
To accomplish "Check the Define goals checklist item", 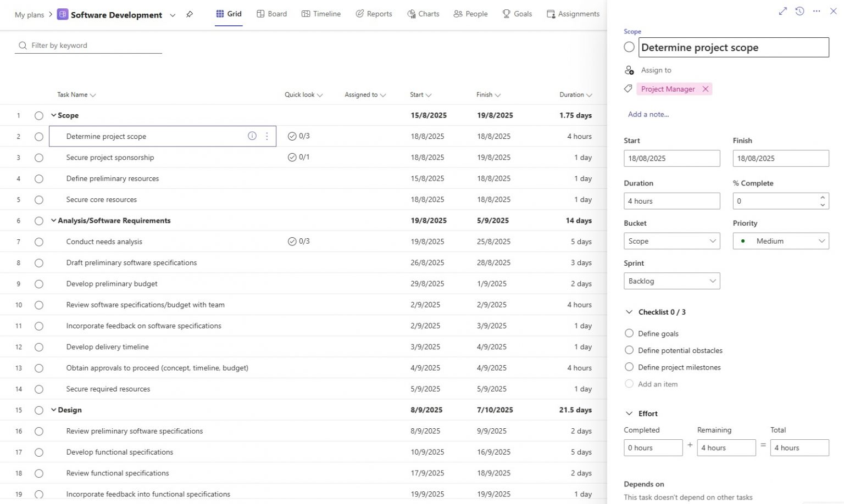I will pos(629,333).
